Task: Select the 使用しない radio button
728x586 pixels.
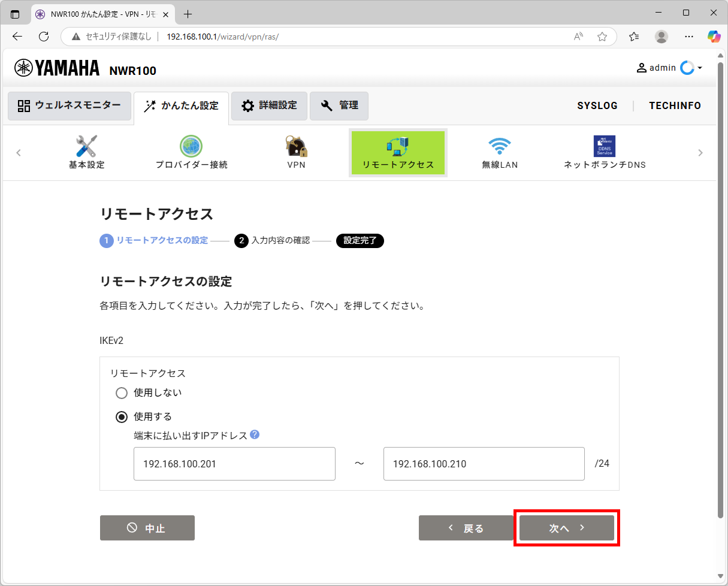Action: pyautogui.click(x=122, y=393)
